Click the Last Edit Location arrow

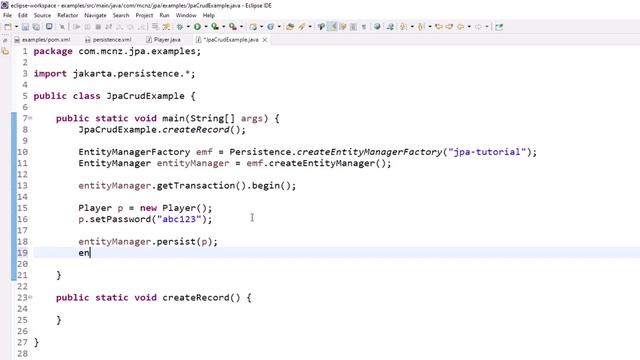(x=439, y=27)
